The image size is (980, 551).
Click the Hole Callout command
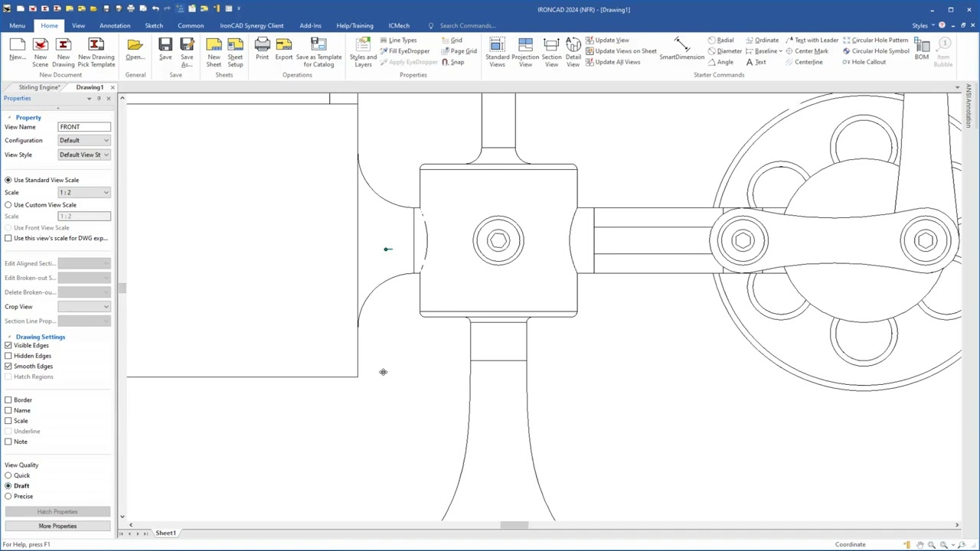864,62
